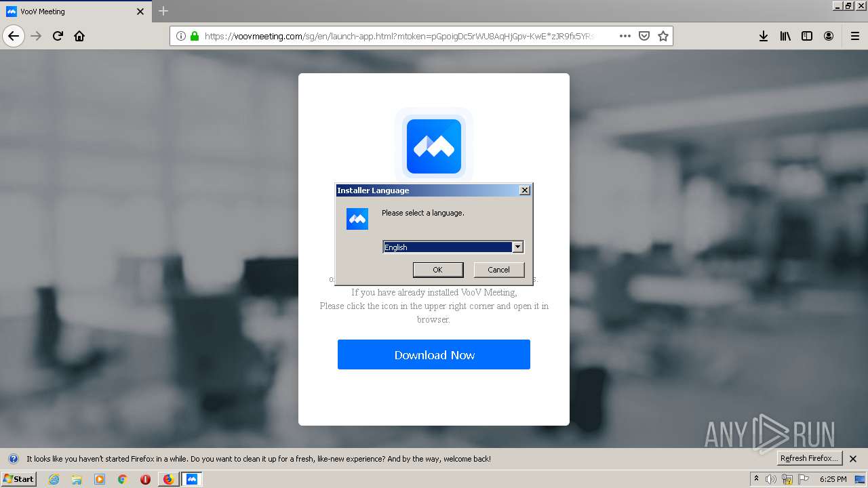The image size is (868, 488).
Task: Switch to Firefox taskbar button
Action: pos(168,479)
